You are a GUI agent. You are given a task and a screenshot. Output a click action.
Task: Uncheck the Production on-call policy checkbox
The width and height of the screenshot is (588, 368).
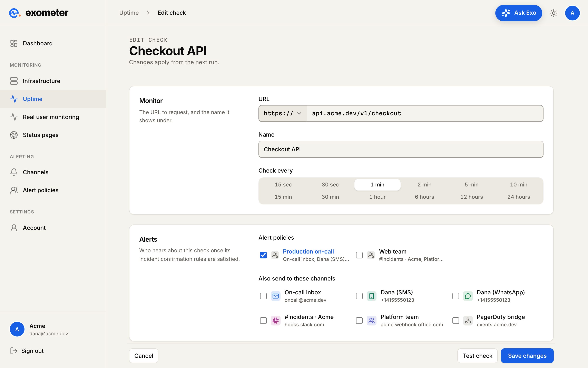pyautogui.click(x=263, y=255)
